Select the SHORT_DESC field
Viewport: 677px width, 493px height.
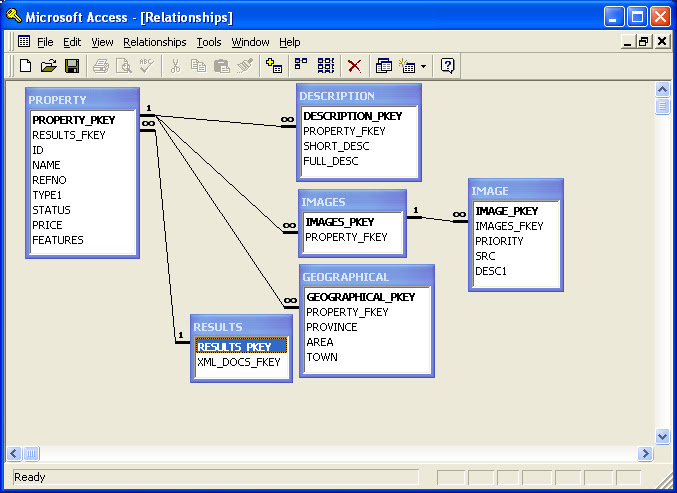336,146
